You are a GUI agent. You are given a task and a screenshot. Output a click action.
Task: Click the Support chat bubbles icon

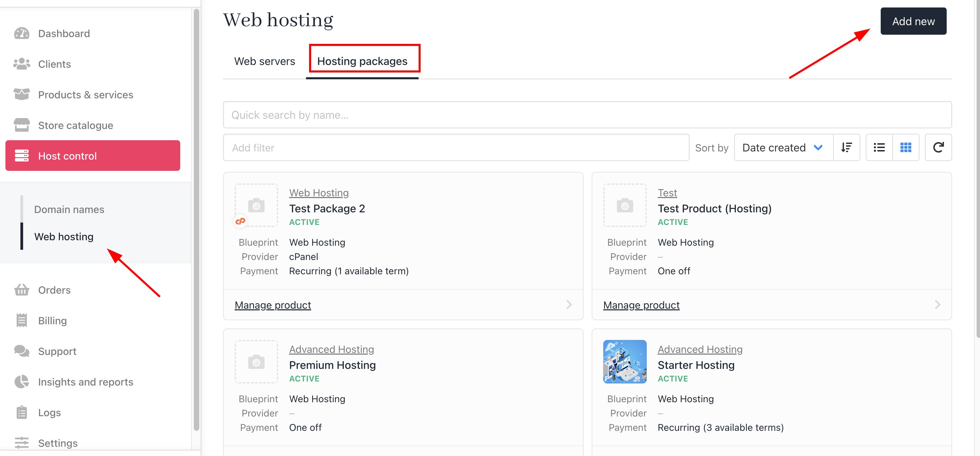22,351
